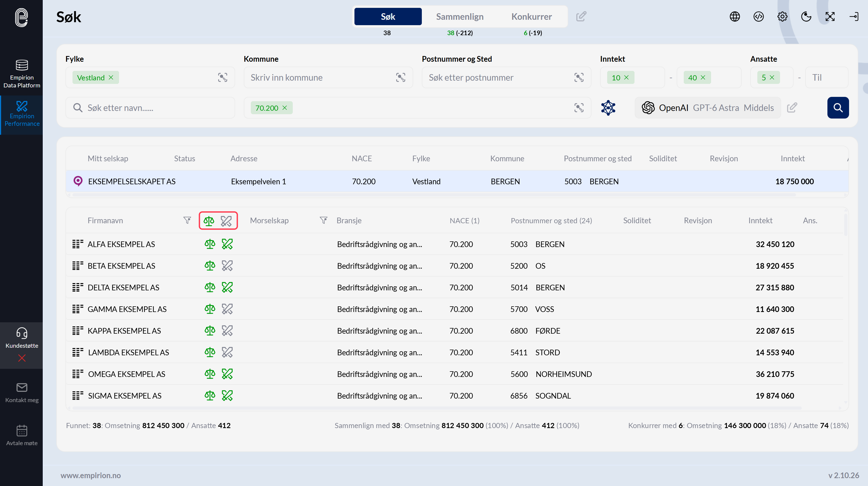Click the AI network icon next to NACE field
The height and width of the screenshot is (486, 868).
(608, 108)
